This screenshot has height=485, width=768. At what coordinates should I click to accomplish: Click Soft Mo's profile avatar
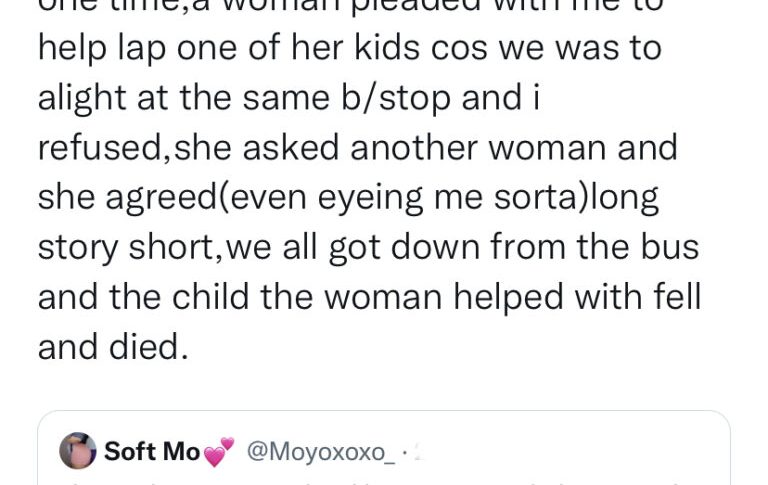78,451
